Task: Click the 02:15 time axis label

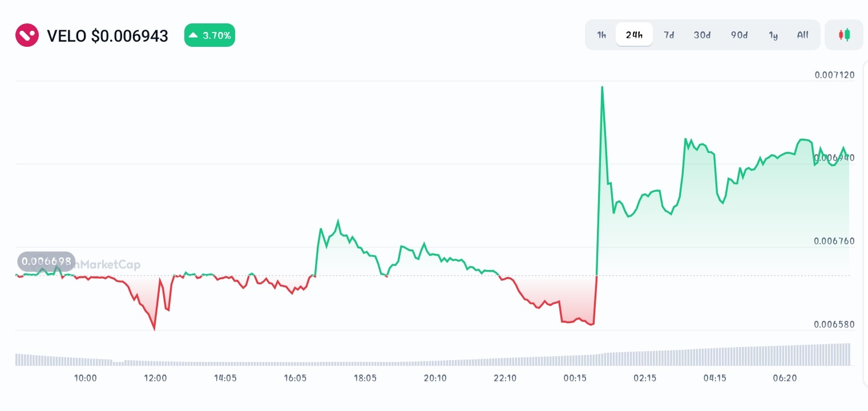Action: pyautogui.click(x=645, y=378)
